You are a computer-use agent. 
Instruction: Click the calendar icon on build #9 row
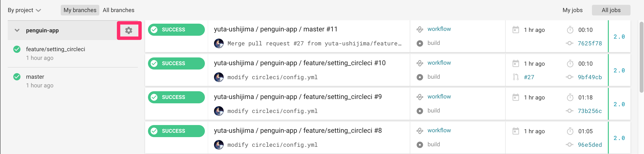point(516,97)
